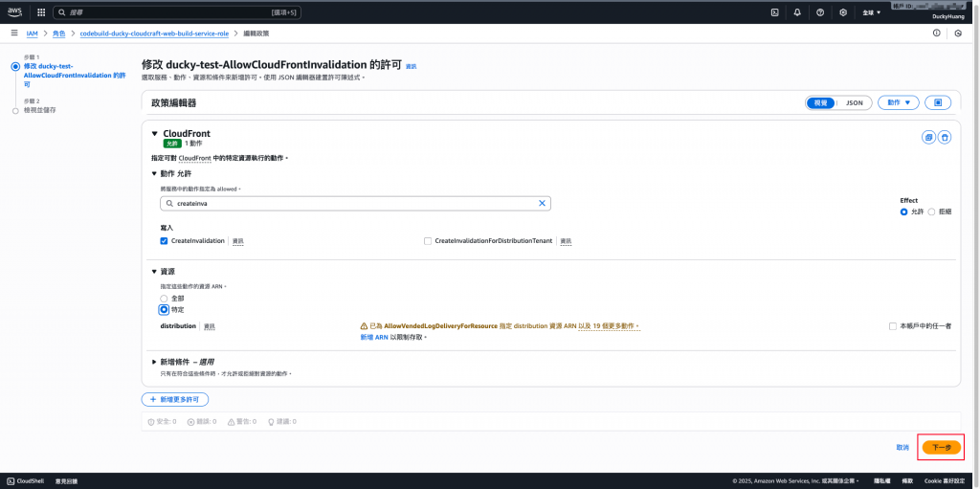The image size is (980, 489).
Task: Go to 角色 breadcrumb
Action: [58, 33]
